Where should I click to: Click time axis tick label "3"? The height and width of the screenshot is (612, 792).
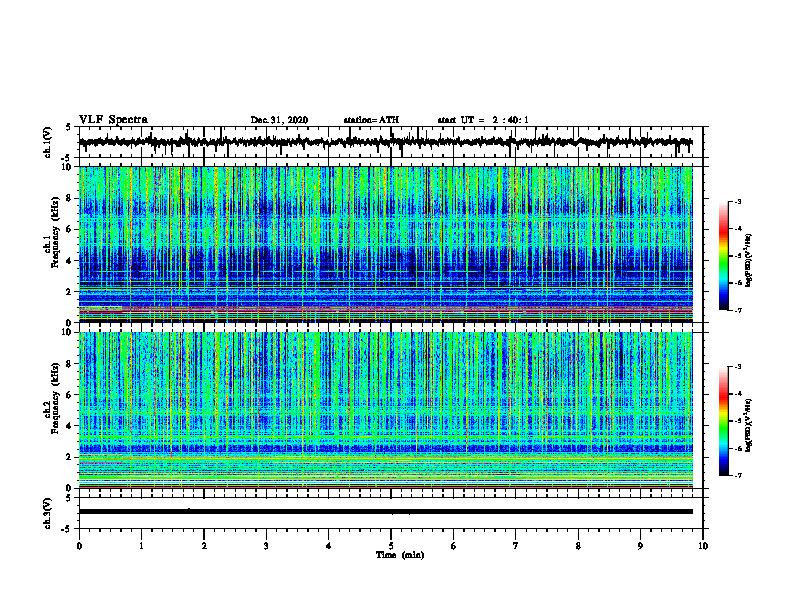(x=266, y=546)
